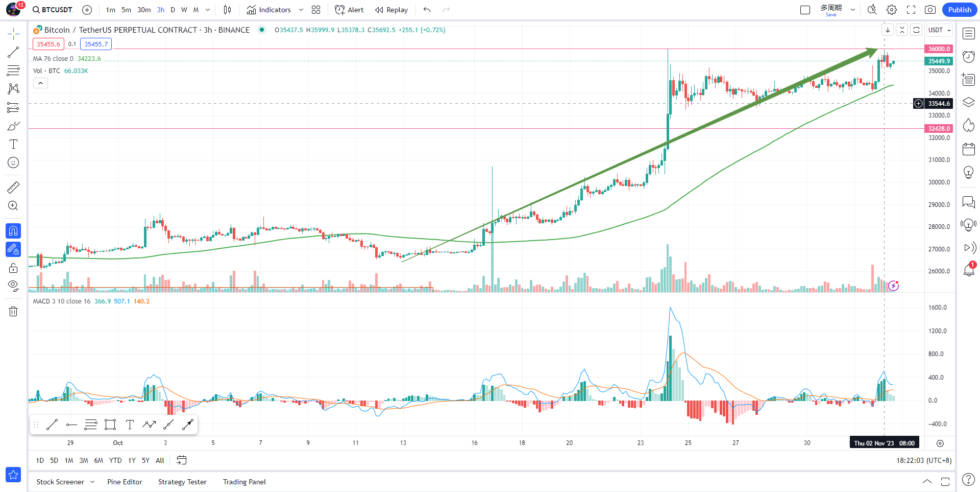Click the zoom in tool

pyautogui.click(x=13, y=206)
